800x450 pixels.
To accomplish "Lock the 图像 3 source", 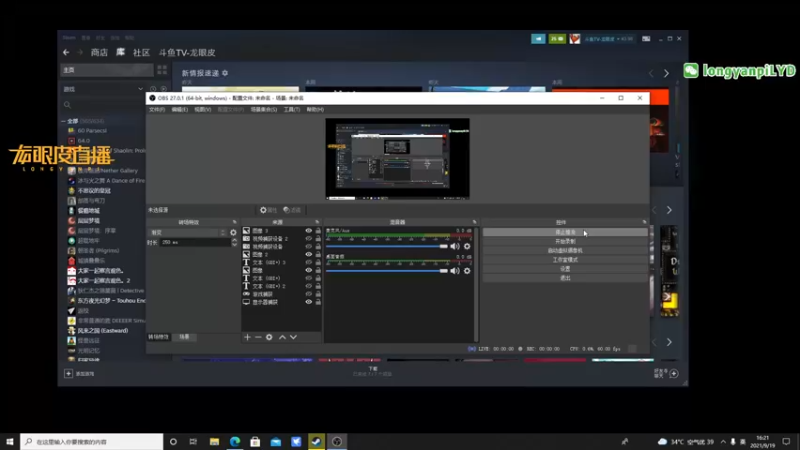I will tap(318, 231).
